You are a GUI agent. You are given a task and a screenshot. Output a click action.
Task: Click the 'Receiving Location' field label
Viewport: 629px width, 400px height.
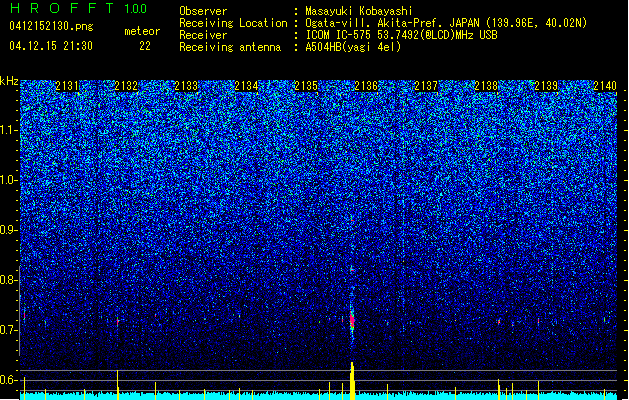[233, 23]
